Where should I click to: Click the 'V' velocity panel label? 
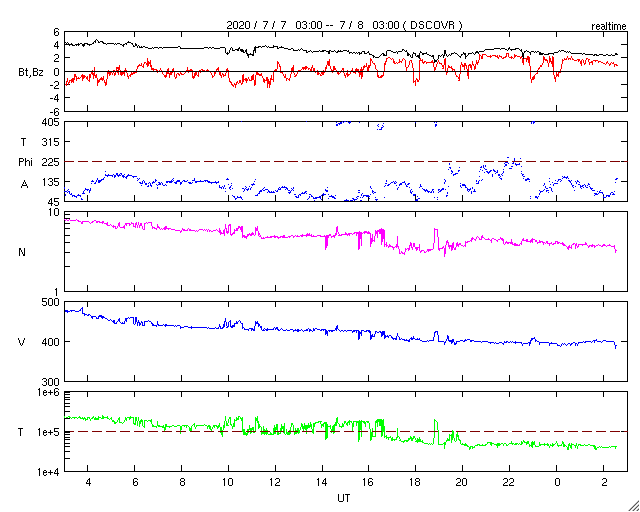click(x=22, y=342)
